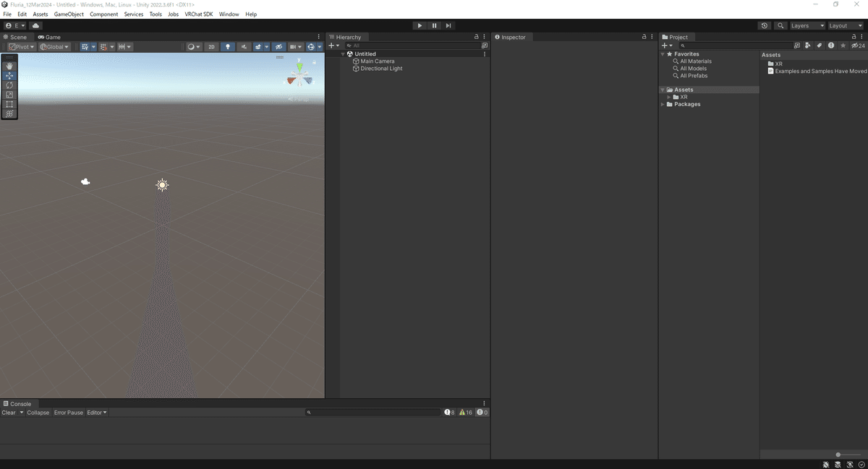Screen dimensions: 868x469
Task: Open the Pivot handle position dropdown
Action: tap(22, 47)
